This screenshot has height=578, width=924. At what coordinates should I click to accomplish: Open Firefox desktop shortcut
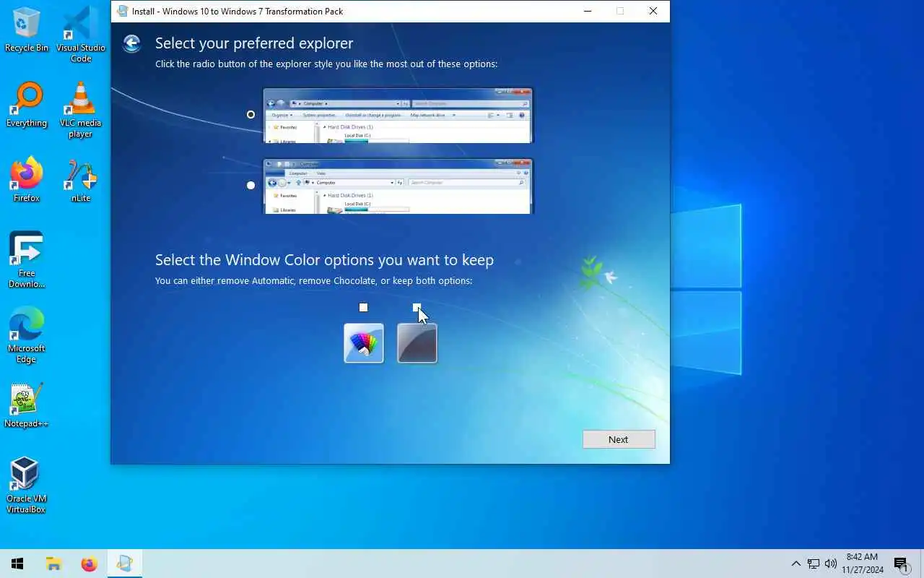click(27, 181)
